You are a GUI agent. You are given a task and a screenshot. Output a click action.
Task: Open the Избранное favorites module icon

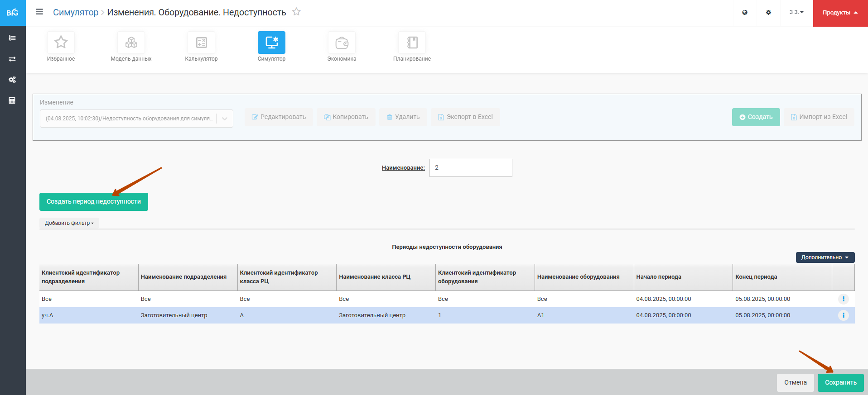coord(61,43)
